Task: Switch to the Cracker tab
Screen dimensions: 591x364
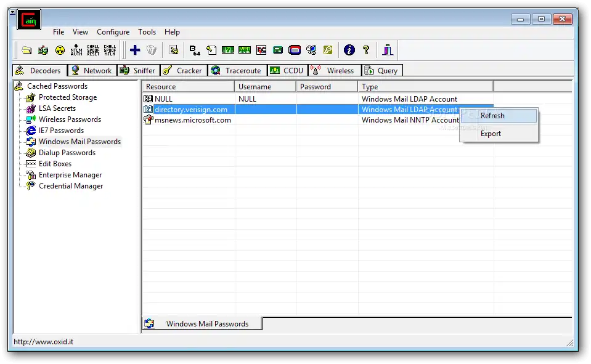Action: tap(183, 70)
